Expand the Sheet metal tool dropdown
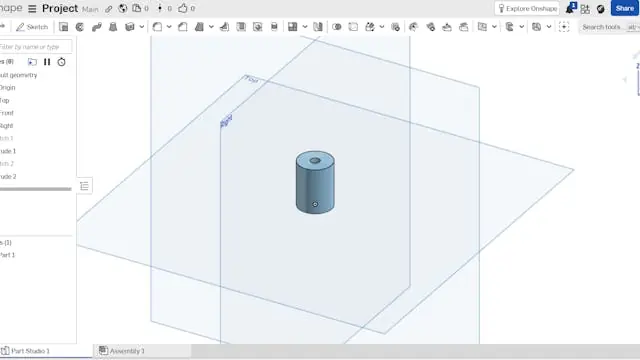 click(x=549, y=27)
